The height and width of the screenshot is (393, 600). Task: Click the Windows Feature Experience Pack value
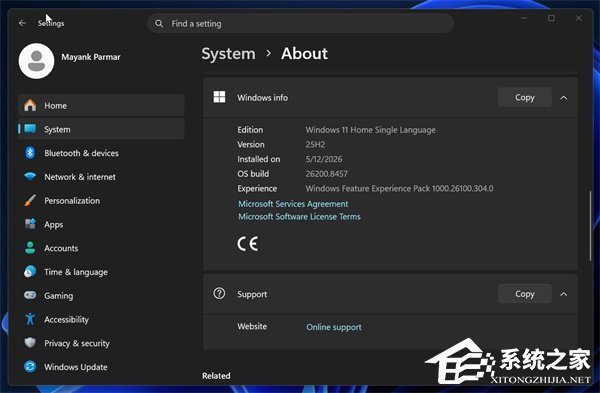[399, 188]
